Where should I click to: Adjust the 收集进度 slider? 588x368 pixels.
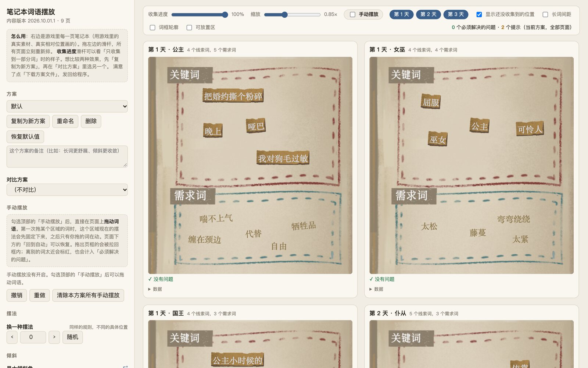200,14
